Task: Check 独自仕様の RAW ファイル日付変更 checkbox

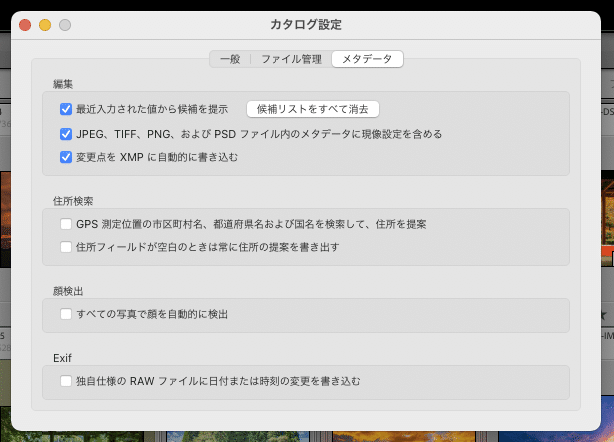Action: point(66,381)
